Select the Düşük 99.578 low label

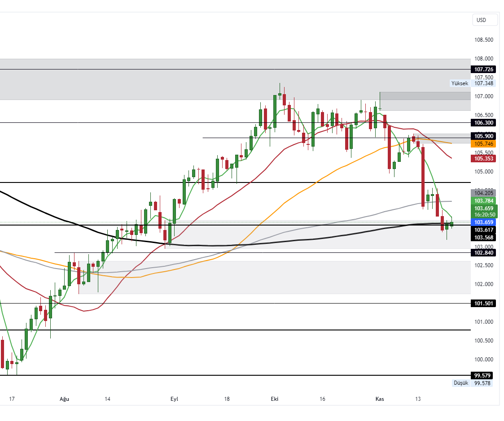point(472,383)
